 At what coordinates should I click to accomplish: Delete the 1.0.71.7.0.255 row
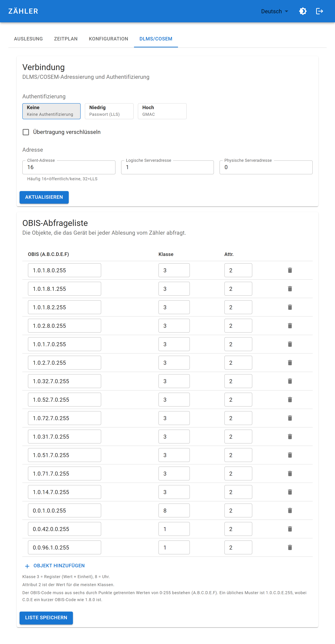pos(290,474)
